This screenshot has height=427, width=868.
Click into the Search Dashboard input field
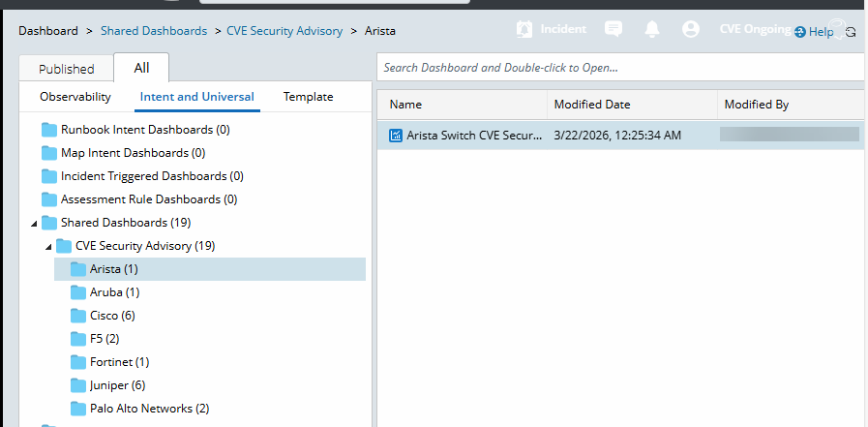pos(620,68)
